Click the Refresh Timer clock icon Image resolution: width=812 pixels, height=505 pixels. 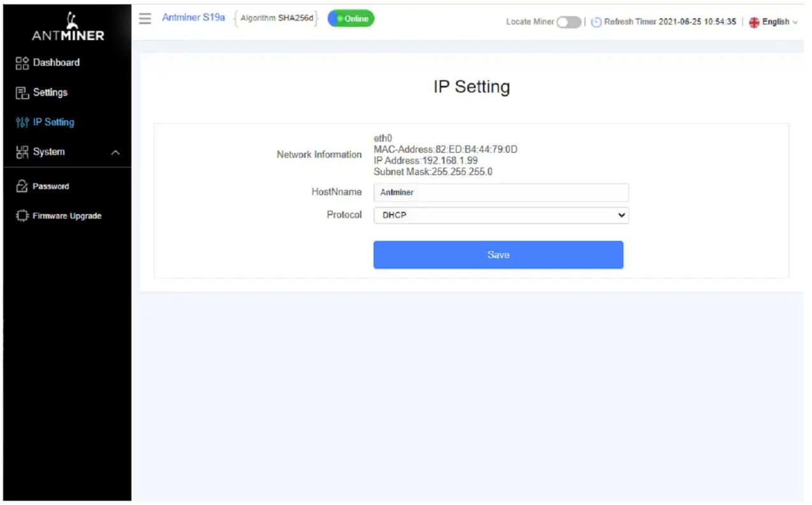tap(596, 22)
